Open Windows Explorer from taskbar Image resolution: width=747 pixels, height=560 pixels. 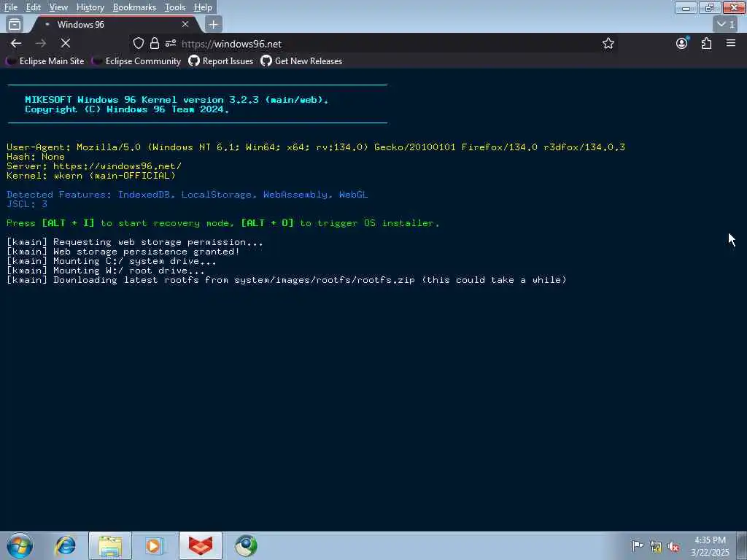(x=110, y=545)
